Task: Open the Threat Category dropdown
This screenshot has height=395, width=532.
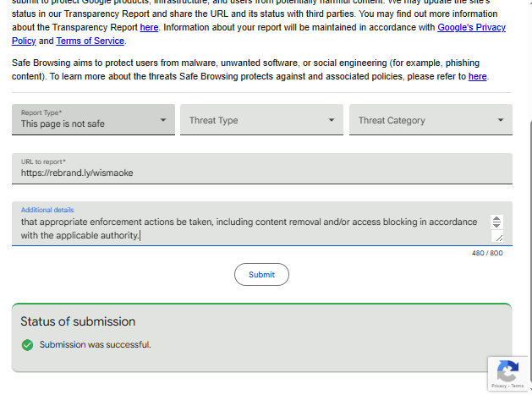Action: 431,119
